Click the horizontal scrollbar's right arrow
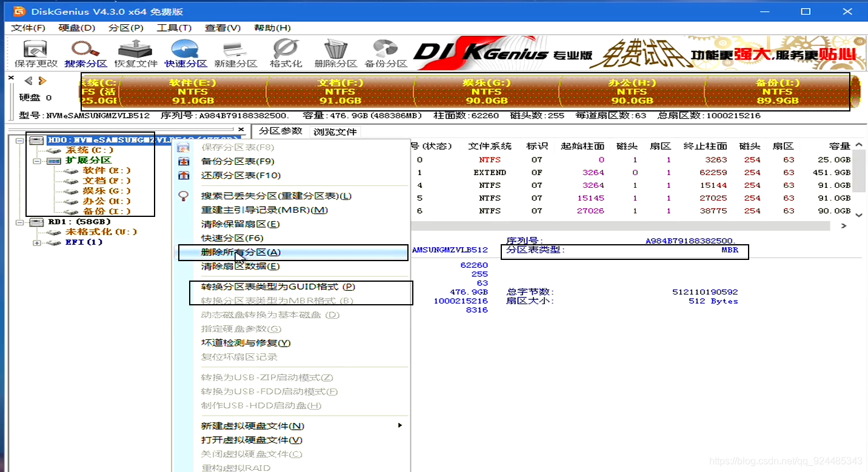The height and width of the screenshot is (472, 868). tap(844, 226)
